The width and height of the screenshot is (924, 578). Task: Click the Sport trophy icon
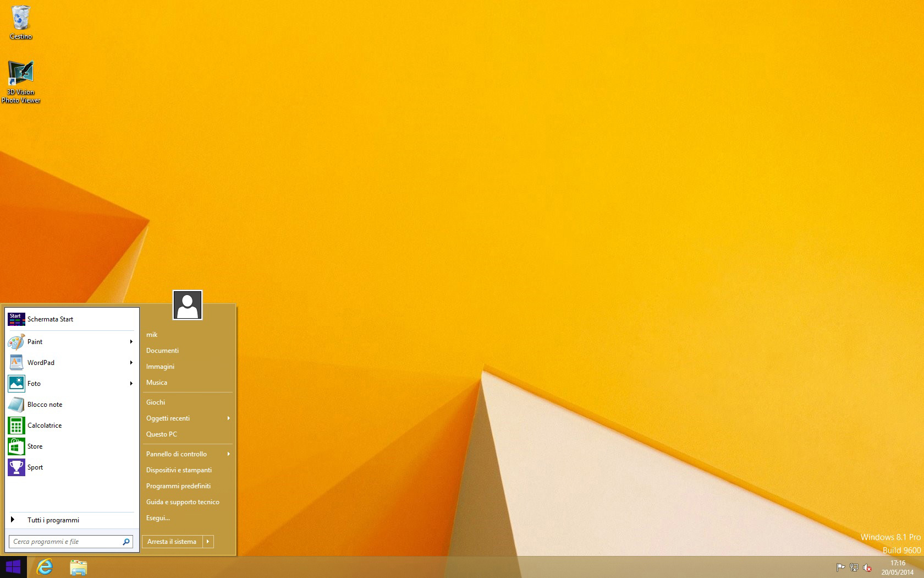(16, 467)
